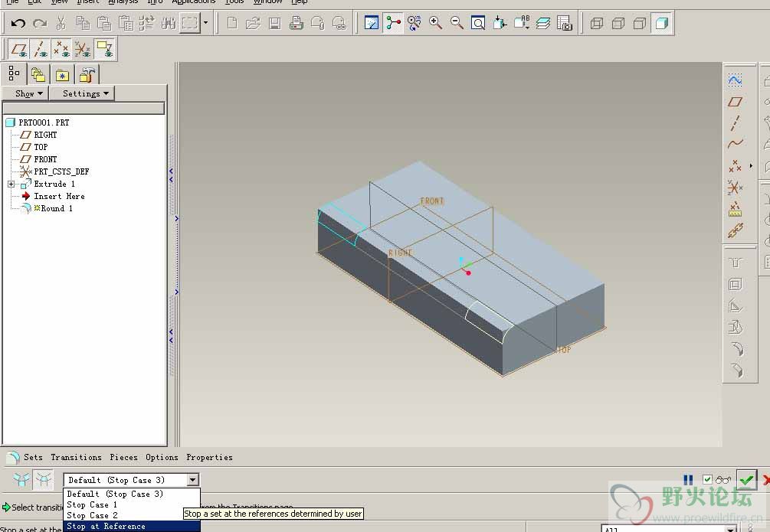Select PRT_CSYS_DEF in model tree
This screenshot has height=532, width=770.
(61, 171)
